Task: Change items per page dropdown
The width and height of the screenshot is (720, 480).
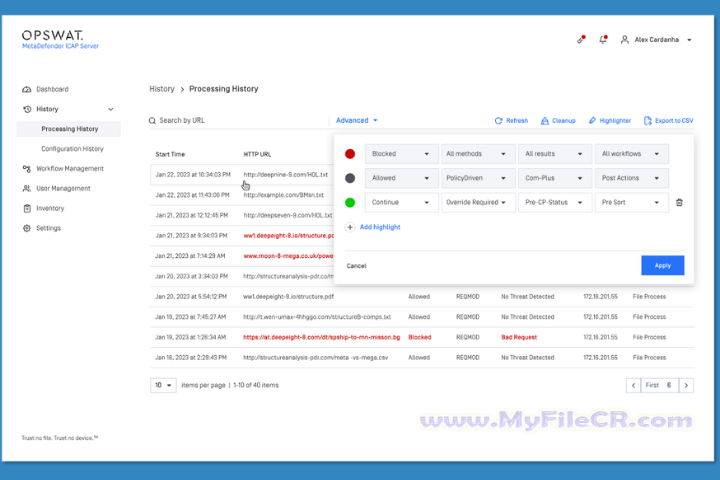Action: click(x=163, y=385)
